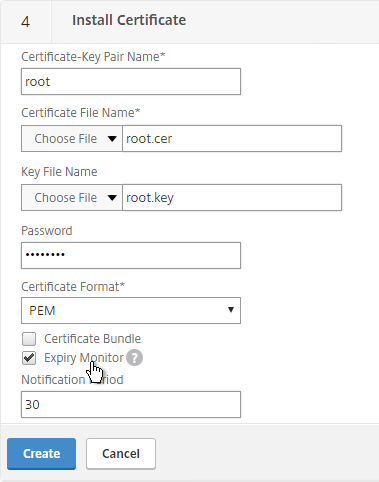
Task: Click the step 4 number indicator
Action: coord(25,22)
